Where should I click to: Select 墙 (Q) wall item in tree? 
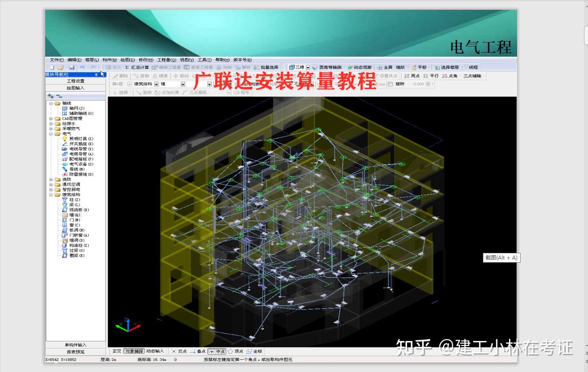(71, 215)
